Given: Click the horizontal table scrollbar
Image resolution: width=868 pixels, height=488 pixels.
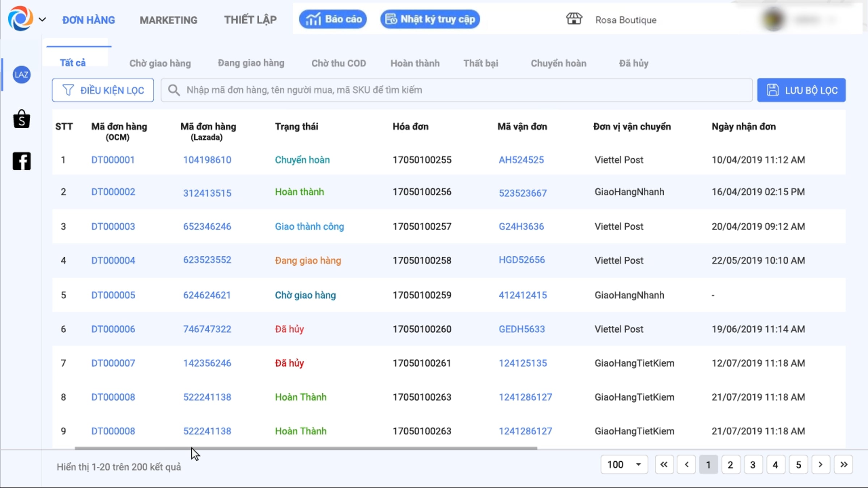Looking at the screenshot, I should [306, 448].
